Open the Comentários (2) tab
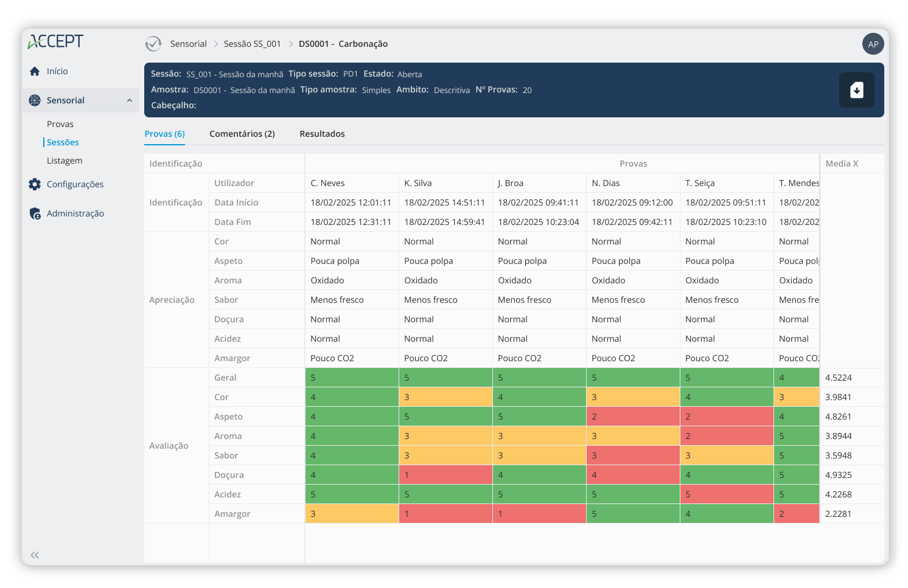The image size is (908, 588). point(242,134)
